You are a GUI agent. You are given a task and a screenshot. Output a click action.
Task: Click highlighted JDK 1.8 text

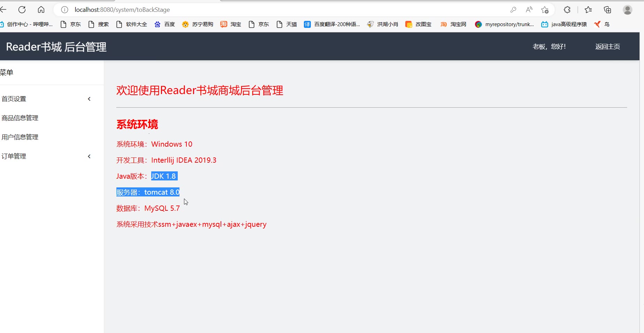[164, 176]
